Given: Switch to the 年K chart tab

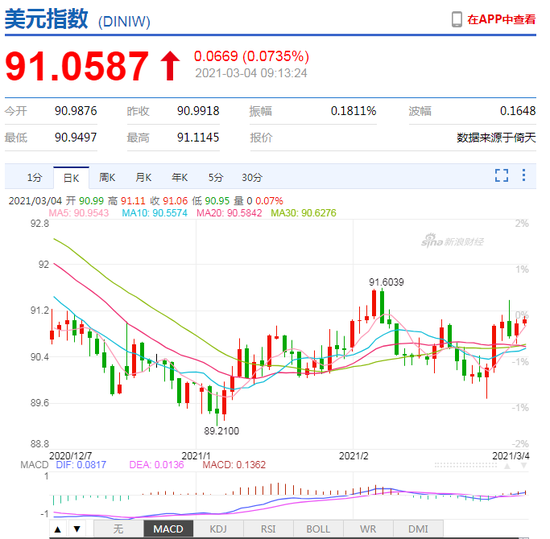Looking at the screenshot, I should [x=179, y=177].
